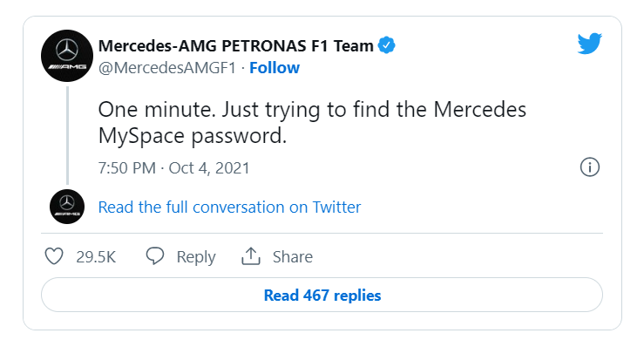Click the Reply text label
Viewport: 644px width, 340px height.
(x=196, y=257)
